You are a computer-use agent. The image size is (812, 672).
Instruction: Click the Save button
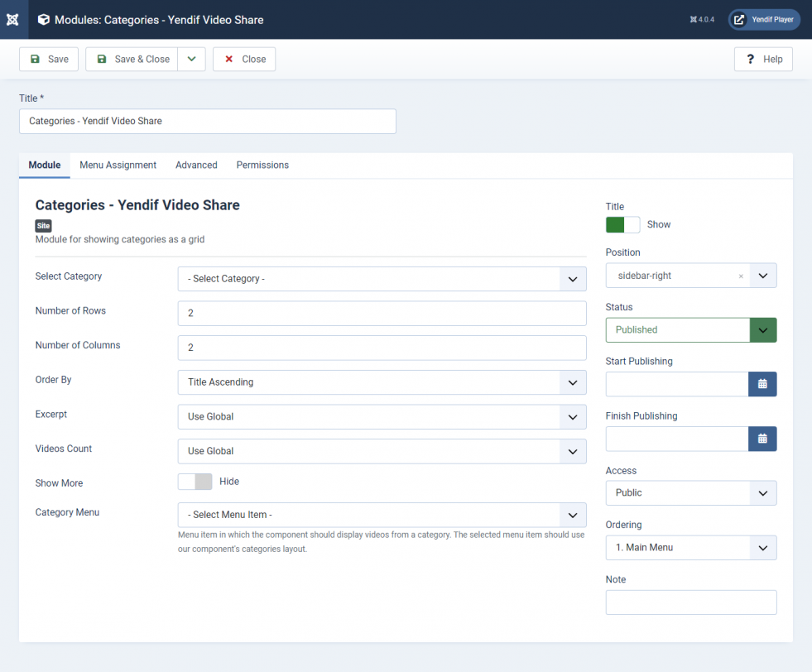tap(49, 60)
